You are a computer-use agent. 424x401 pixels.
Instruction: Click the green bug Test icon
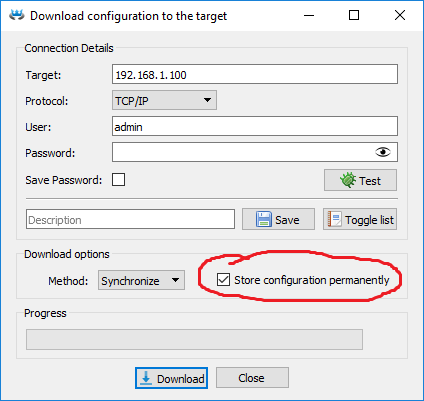click(x=348, y=180)
